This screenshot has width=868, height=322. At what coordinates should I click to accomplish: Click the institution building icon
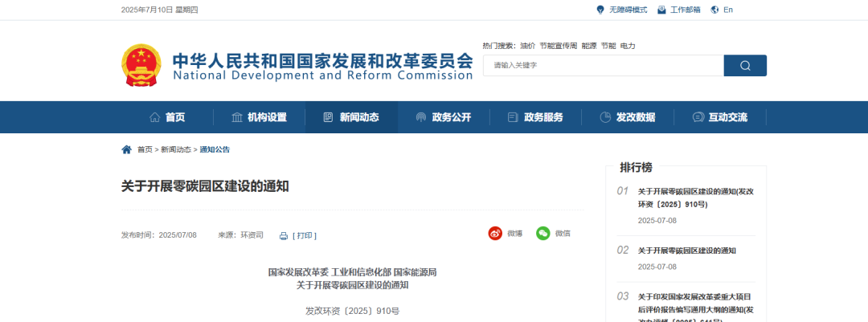(x=237, y=117)
